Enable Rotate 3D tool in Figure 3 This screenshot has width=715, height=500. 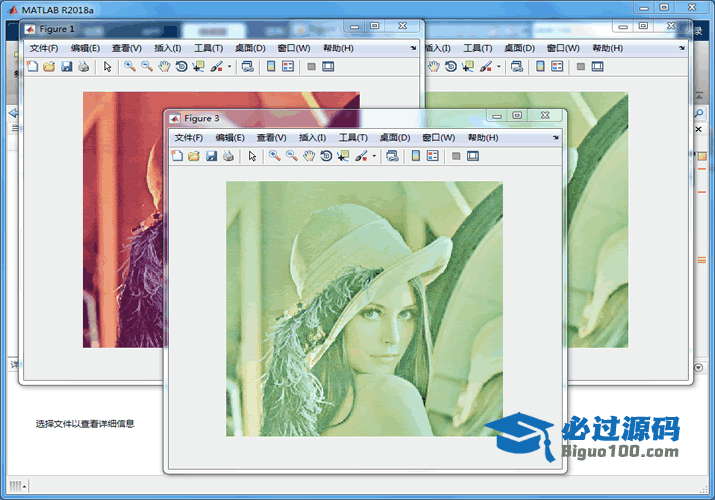[326, 156]
